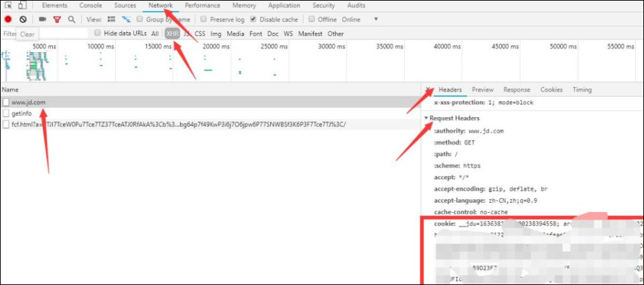Show the Preview detail tab
The image size is (644, 285).
pos(482,90)
